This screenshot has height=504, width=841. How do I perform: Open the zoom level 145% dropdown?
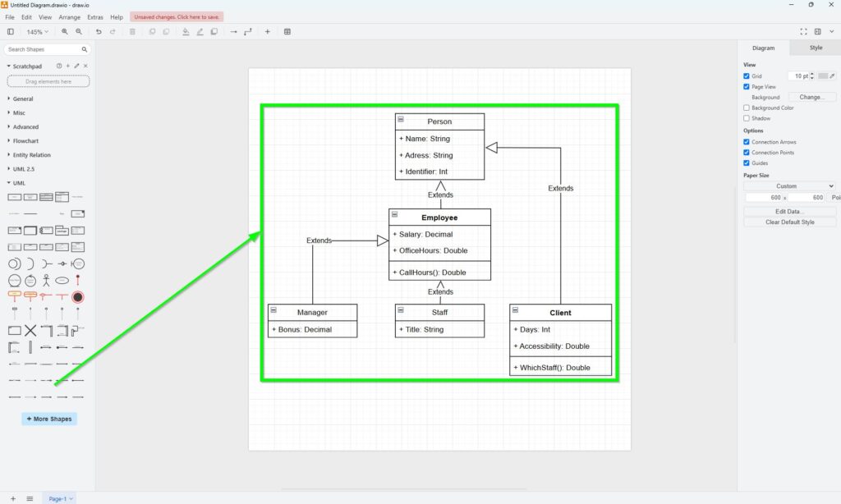tap(38, 32)
